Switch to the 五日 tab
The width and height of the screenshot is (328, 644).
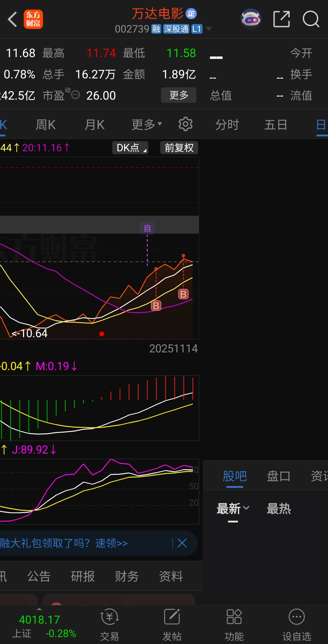(276, 125)
